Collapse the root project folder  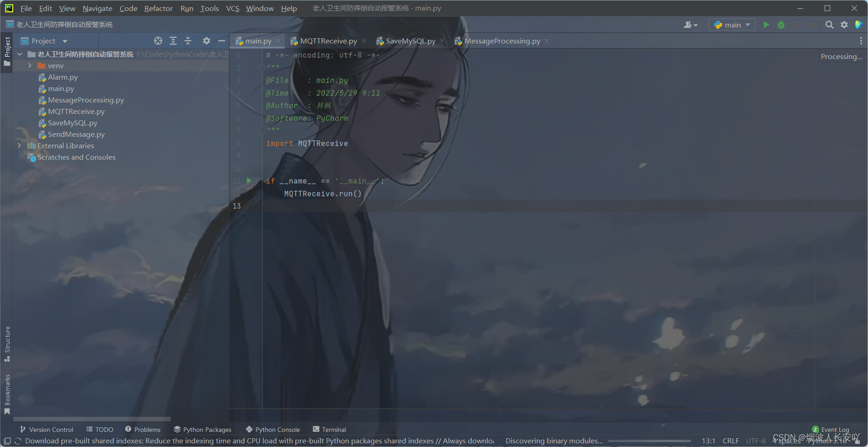pyautogui.click(x=19, y=54)
